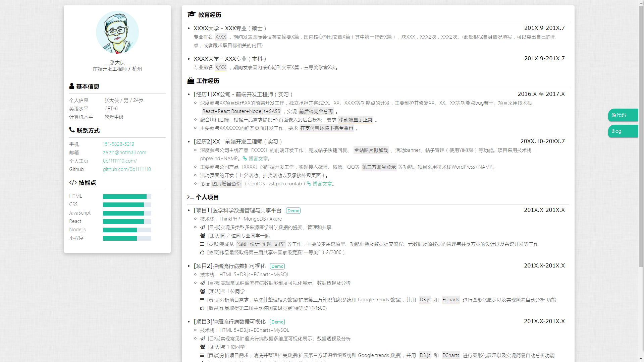Click the link icon before first 博客文章
The image size is (644, 362).
tap(245, 159)
